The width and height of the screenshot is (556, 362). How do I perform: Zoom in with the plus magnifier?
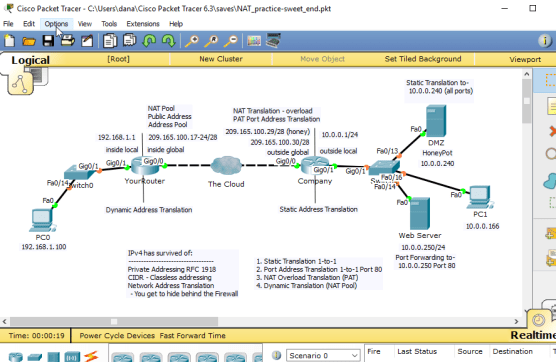tap(192, 41)
